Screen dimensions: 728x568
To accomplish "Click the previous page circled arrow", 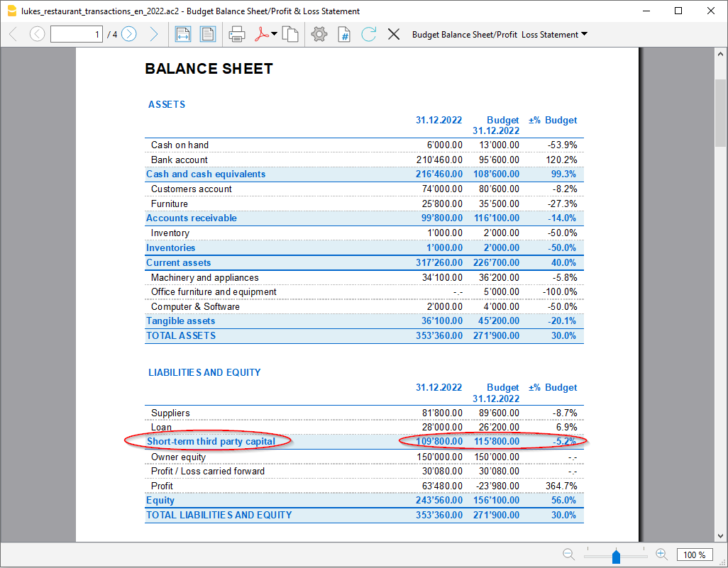I will click(37, 34).
